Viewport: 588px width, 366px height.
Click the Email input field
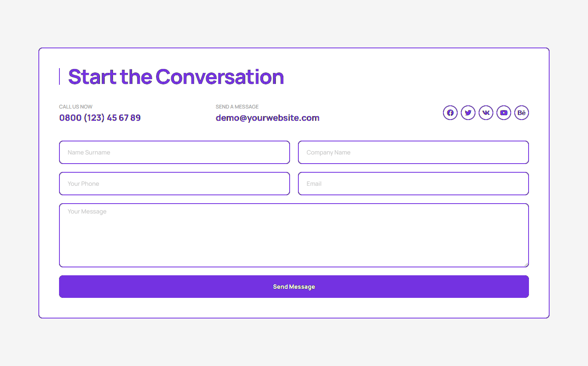[x=413, y=184]
